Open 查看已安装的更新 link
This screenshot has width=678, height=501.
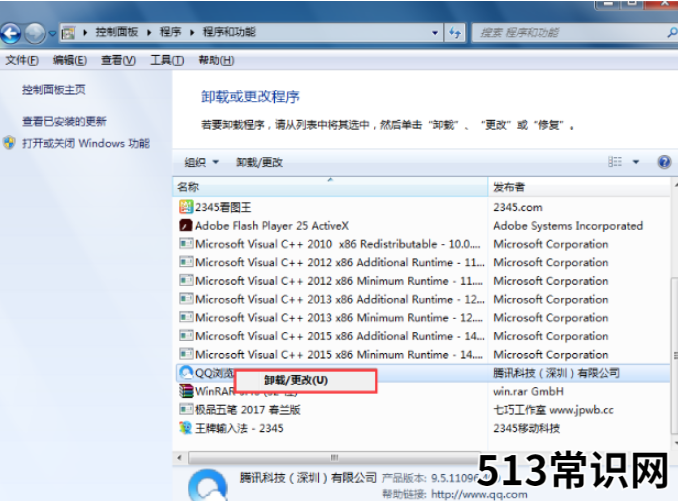tap(64, 121)
